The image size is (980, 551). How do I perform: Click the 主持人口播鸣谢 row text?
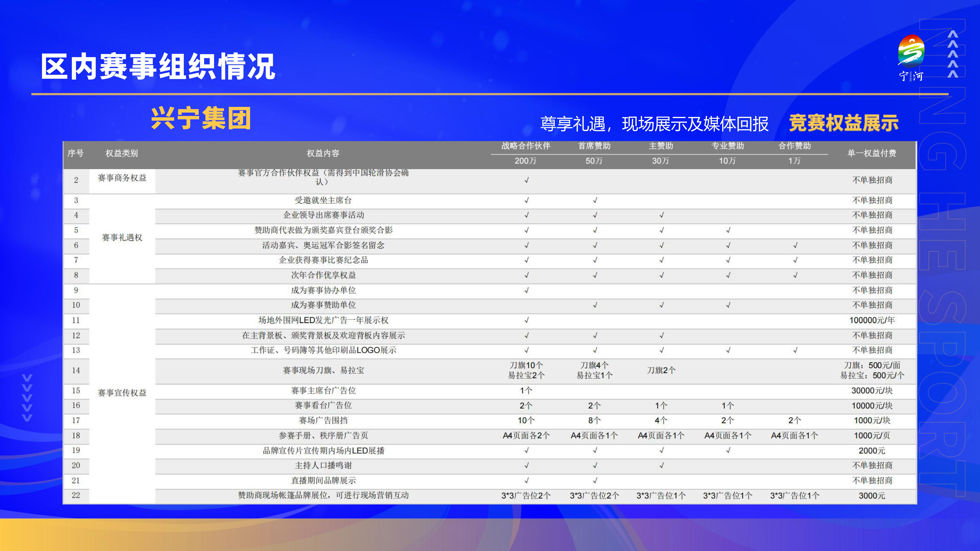pos(323,465)
